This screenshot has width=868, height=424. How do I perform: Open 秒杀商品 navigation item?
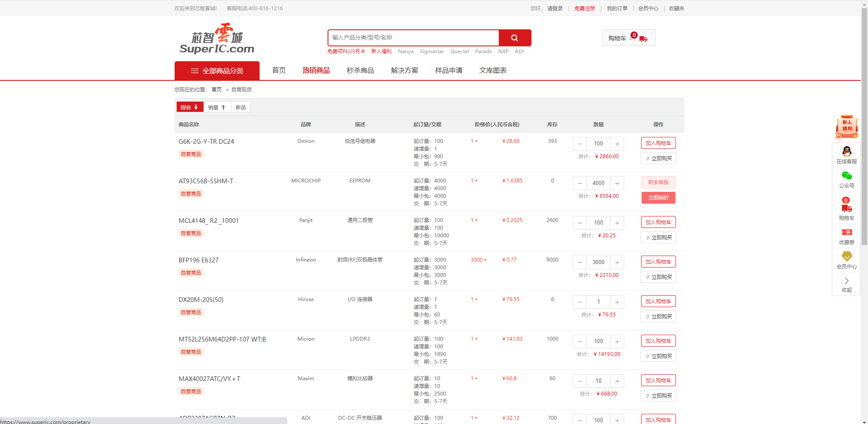click(360, 71)
